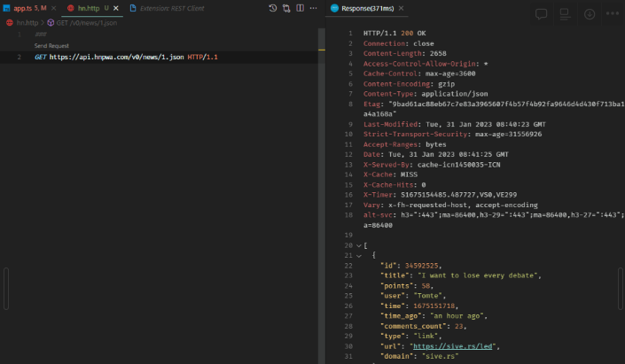Close the app.ts tab
The image size is (625, 364).
(x=53, y=8)
